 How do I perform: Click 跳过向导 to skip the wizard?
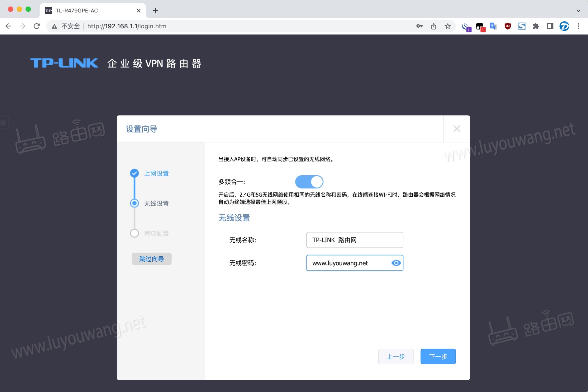tap(151, 259)
